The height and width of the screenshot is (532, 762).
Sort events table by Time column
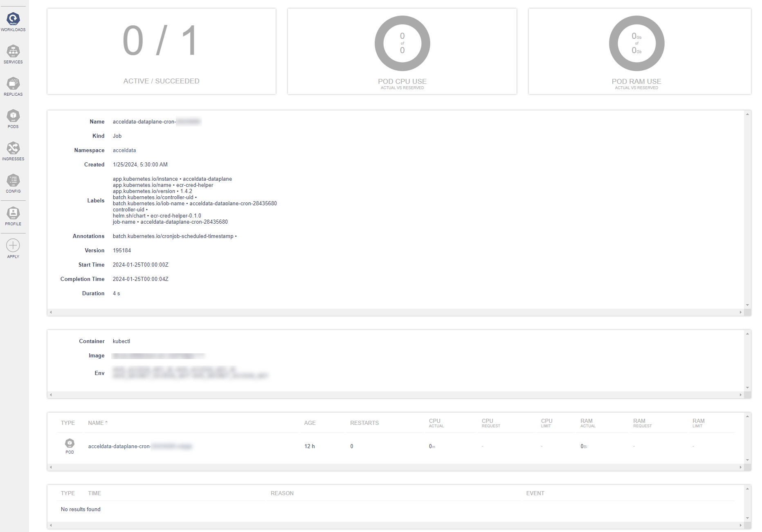point(94,493)
